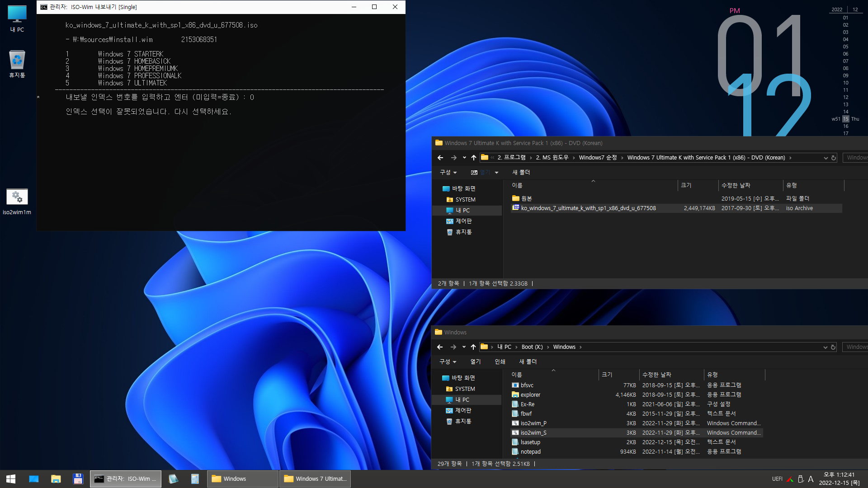Viewport: 868px width, 488px height.
Task: Click the Windows Start button
Action: pyautogui.click(x=11, y=479)
